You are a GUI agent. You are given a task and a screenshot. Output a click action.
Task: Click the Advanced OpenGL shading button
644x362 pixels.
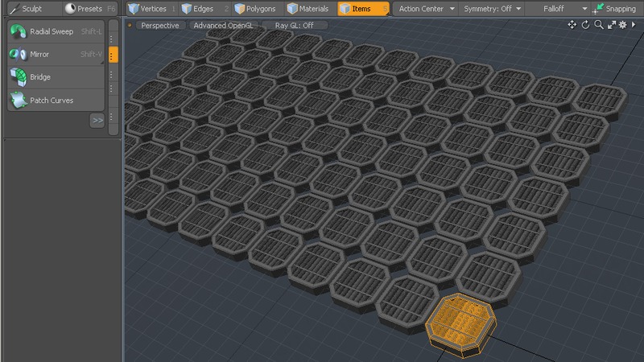click(221, 25)
